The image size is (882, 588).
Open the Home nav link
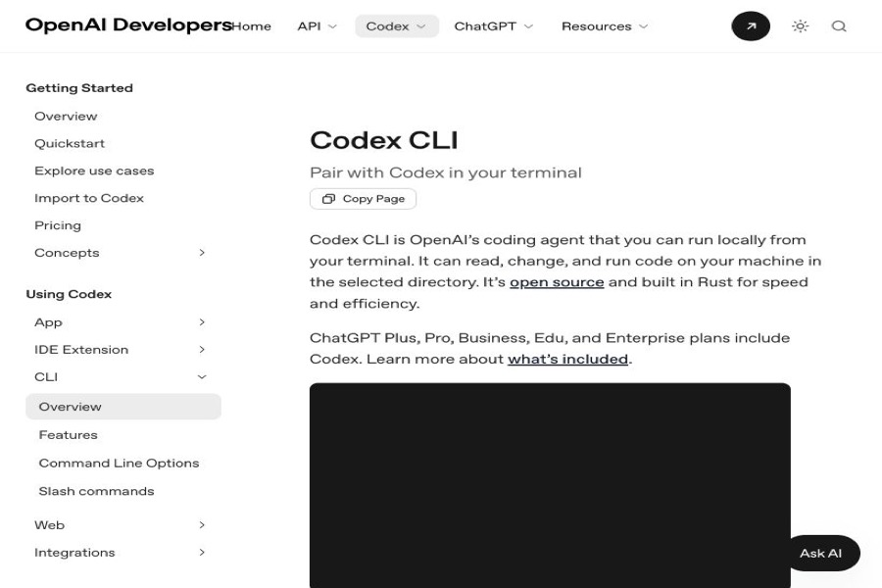252,26
